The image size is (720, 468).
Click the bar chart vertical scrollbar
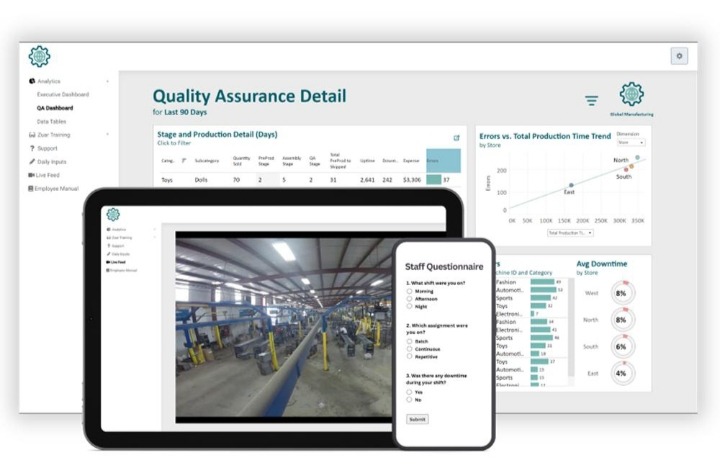pyautogui.click(x=571, y=326)
